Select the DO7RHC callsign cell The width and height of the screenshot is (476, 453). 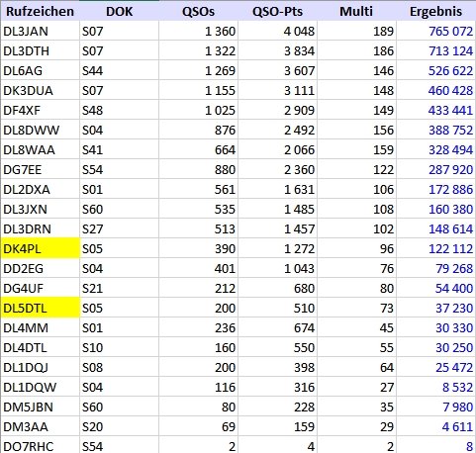click(41, 446)
